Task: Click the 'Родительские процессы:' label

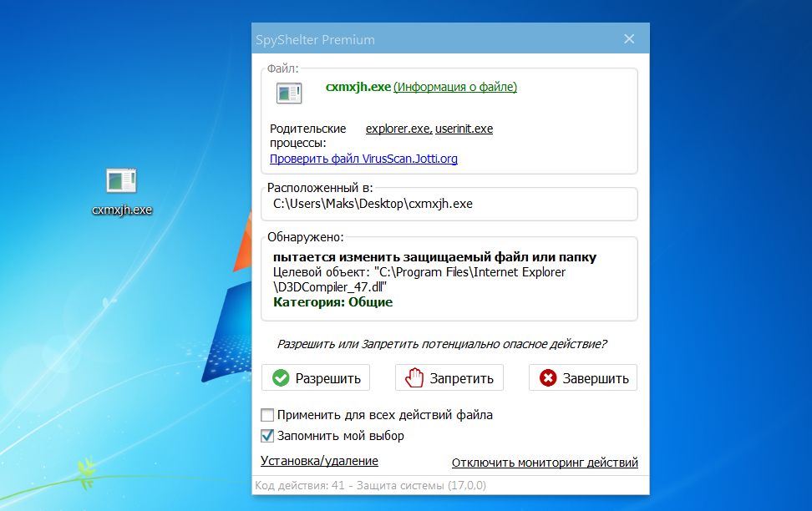Action: (307, 135)
